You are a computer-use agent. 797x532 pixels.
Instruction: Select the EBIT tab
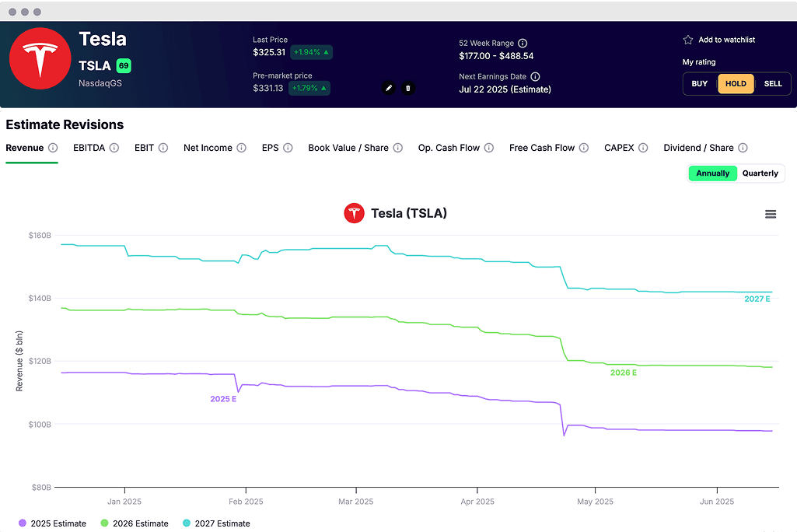145,148
